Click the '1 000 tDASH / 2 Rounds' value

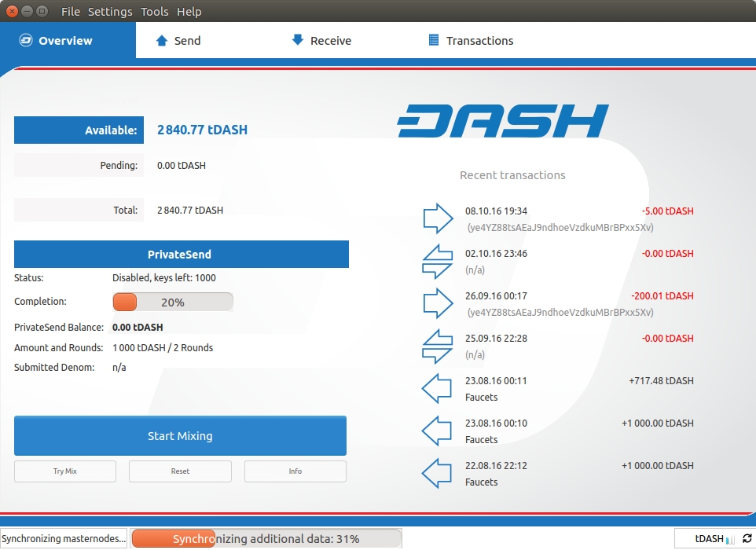(163, 347)
